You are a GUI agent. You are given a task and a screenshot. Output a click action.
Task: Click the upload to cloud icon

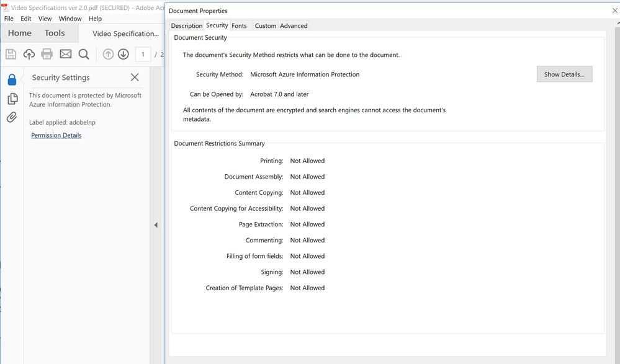point(29,54)
